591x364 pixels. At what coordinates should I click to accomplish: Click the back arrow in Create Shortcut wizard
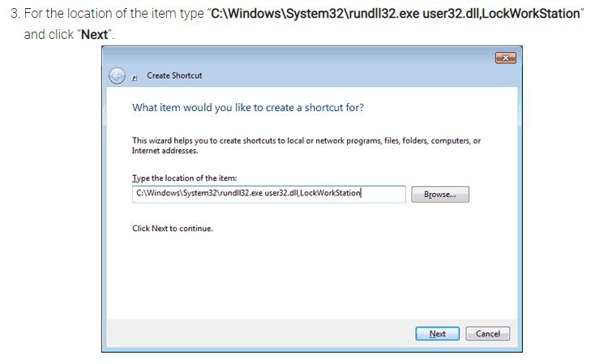117,75
